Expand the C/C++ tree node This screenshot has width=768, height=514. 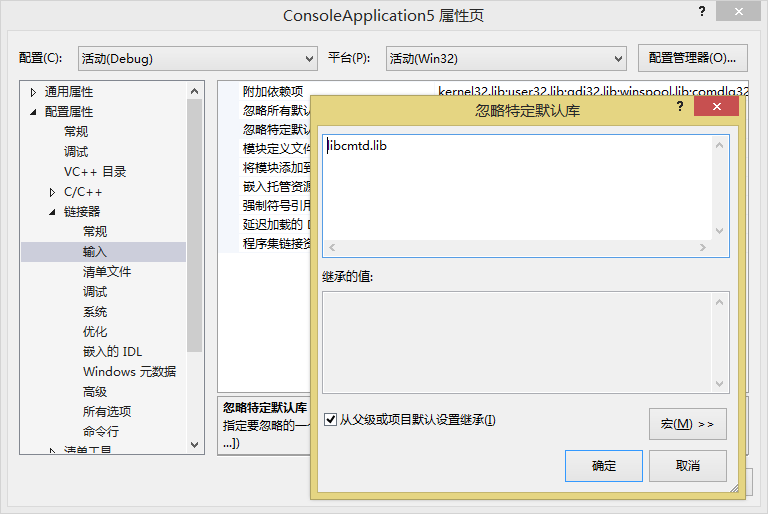[x=53, y=192]
